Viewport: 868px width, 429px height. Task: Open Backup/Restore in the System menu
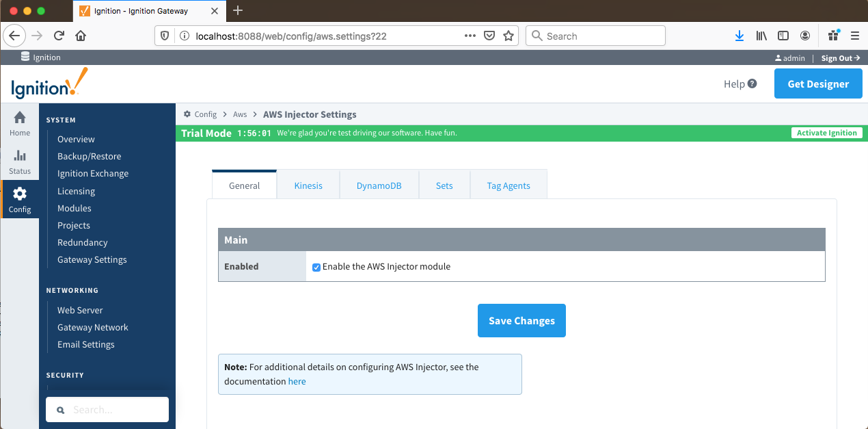click(89, 157)
